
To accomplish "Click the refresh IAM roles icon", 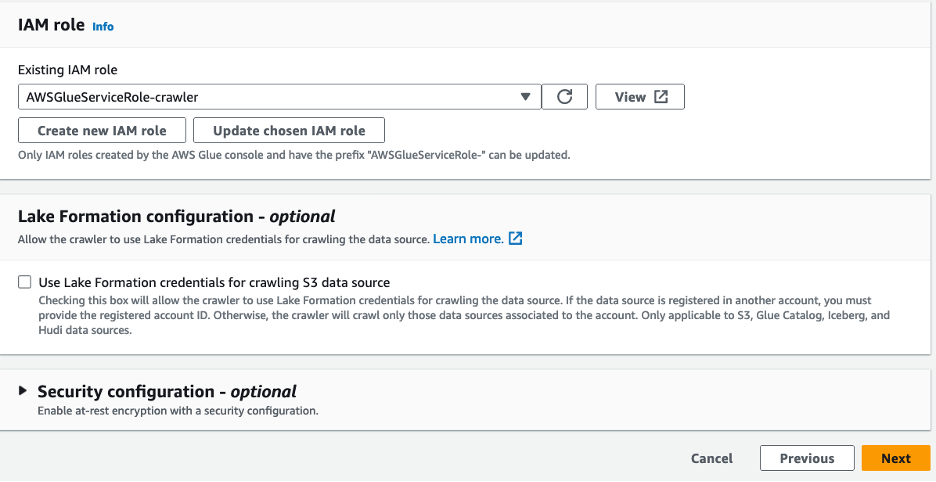I will coord(565,97).
